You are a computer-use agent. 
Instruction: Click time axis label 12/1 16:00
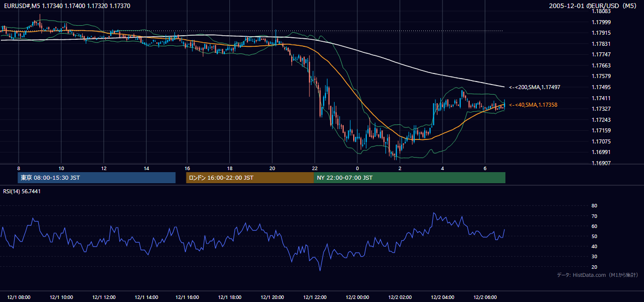tap(187, 297)
